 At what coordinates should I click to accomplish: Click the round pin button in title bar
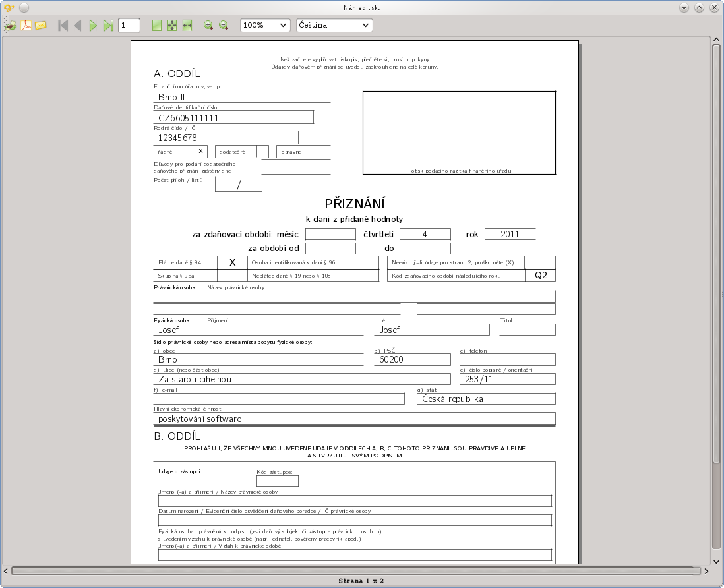coord(24,7)
